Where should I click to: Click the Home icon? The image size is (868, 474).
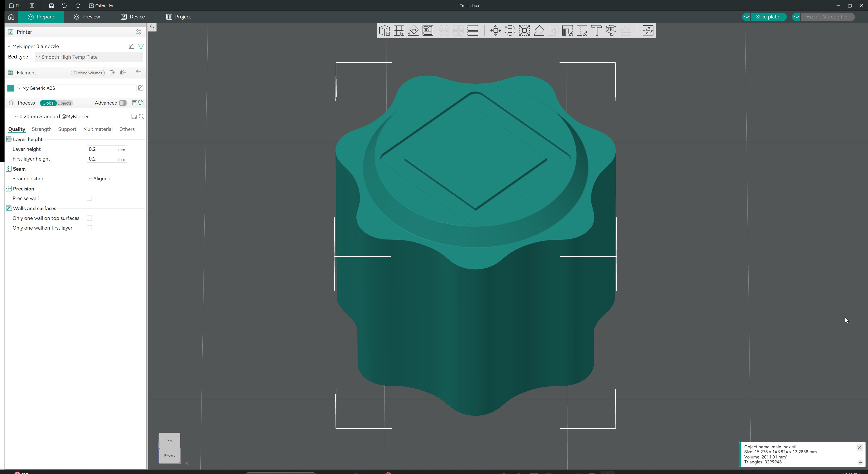click(x=11, y=17)
